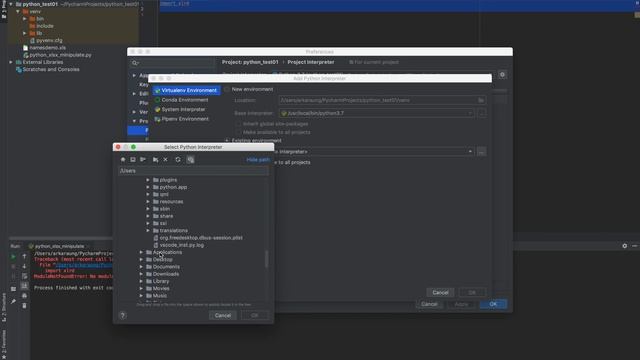Go to home directory in file chooser
This screenshot has height=360, width=640.
(x=123, y=160)
